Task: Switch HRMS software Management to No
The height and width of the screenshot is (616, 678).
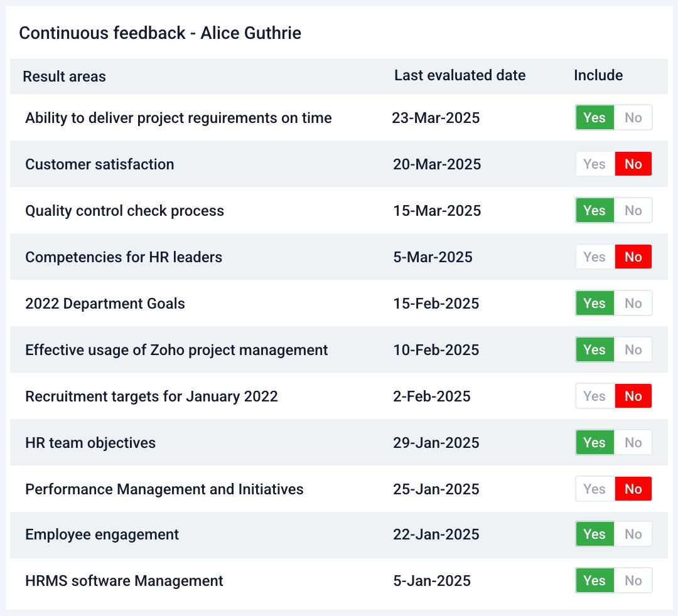Action: [633, 581]
